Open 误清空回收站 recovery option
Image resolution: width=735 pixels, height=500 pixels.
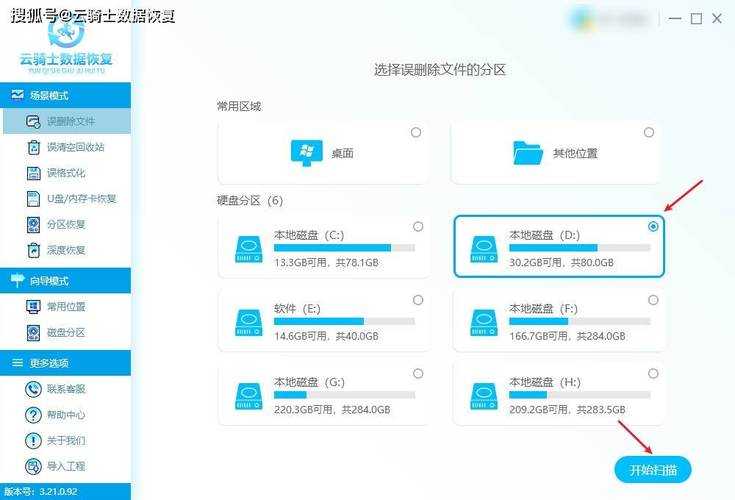[x=65, y=147]
